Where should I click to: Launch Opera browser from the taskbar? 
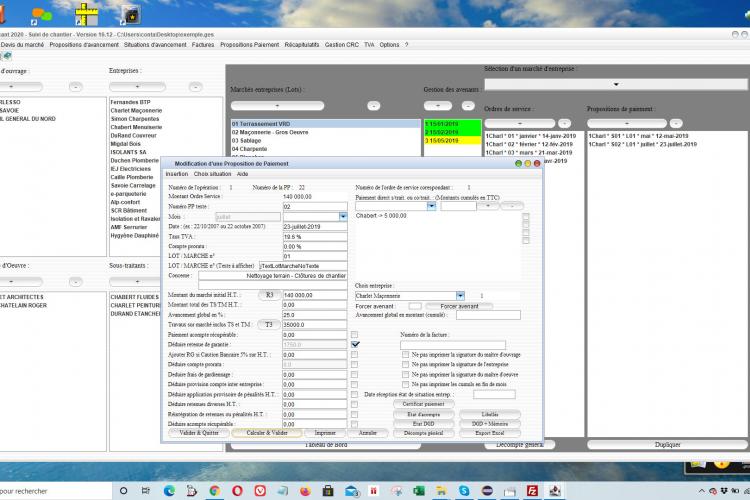click(x=237, y=491)
